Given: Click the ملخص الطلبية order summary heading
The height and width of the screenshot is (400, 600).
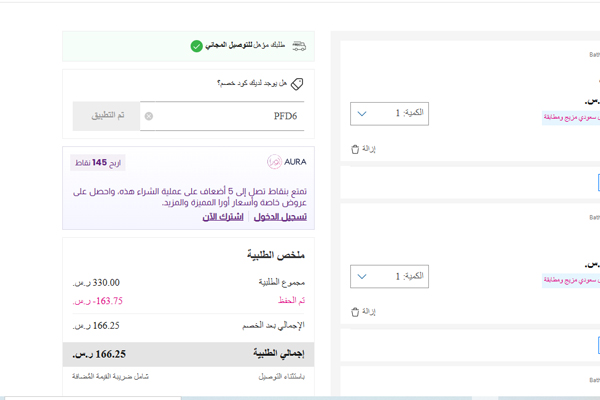Looking at the screenshot, I should click(x=276, y=255).
